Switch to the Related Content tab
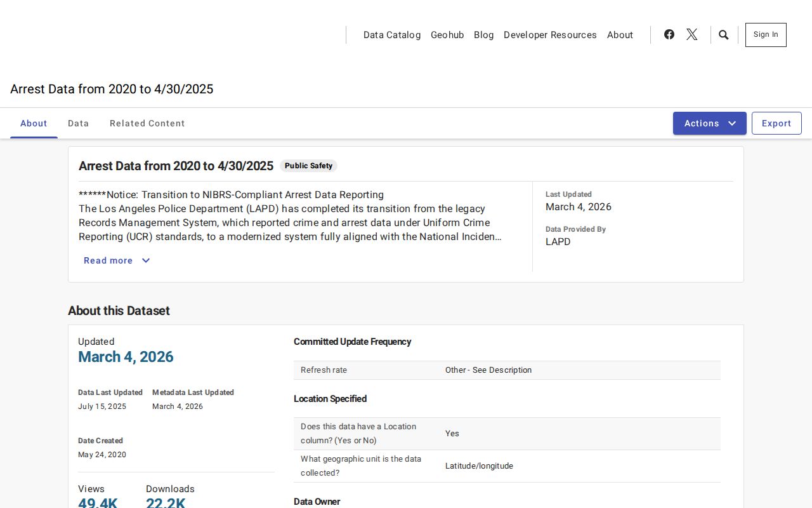The image size is (812, 508). (x=147, y=123)
